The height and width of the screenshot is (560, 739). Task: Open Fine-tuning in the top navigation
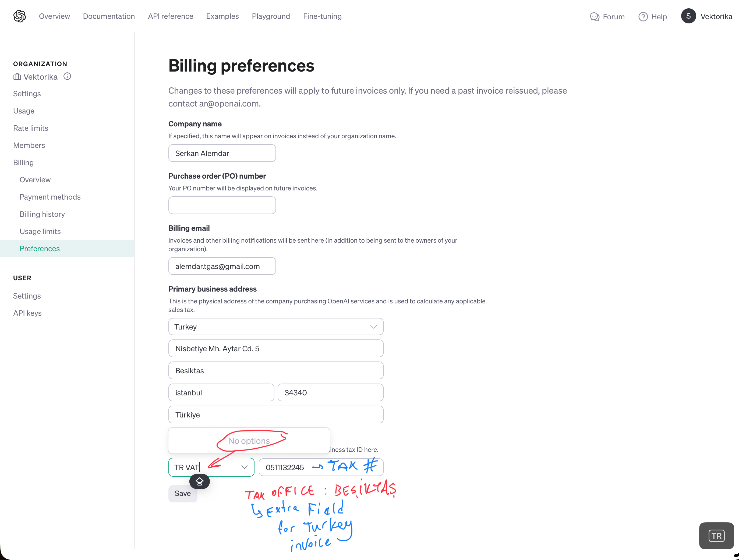[x=322, y=16]
